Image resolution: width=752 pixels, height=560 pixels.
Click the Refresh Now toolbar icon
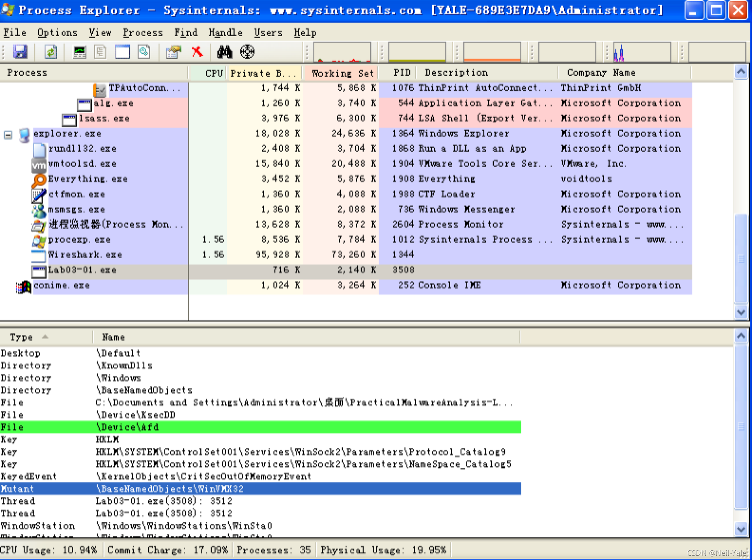tap(50, 52)
